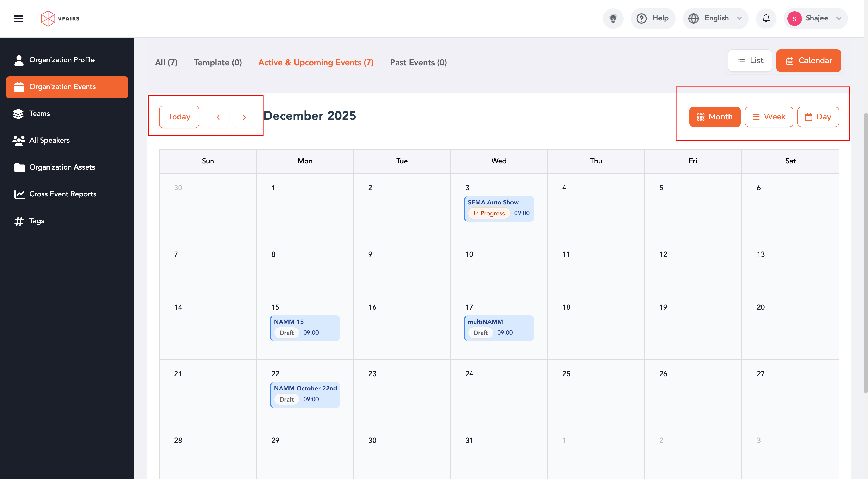Switch calendar to Week view
This screenshot has width=868, height=479.
pos(769,117)
